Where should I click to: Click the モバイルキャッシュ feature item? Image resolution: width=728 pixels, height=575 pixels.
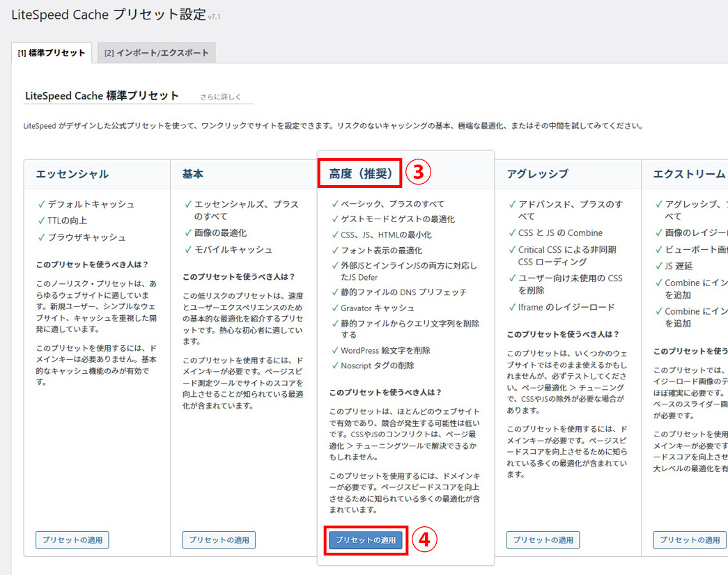point(233,250)
